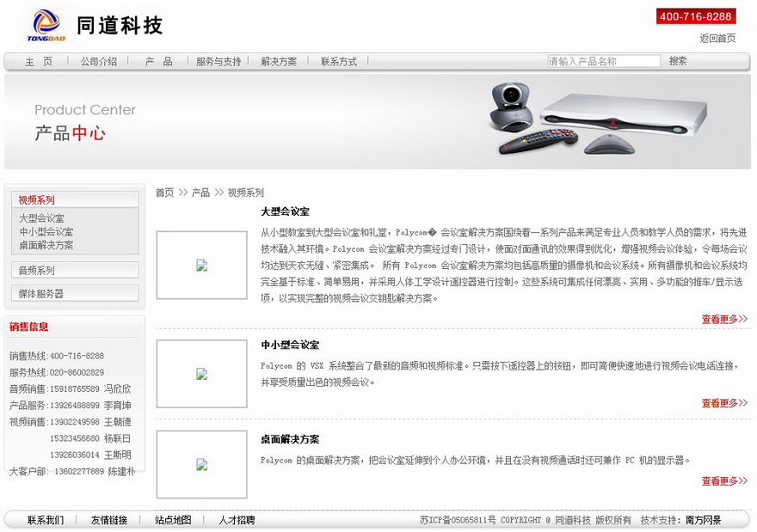Click the 音频销售 contact line 冯欣欣
The width and height of the screenshot is (757, 532).
click(x=71, y=389)
